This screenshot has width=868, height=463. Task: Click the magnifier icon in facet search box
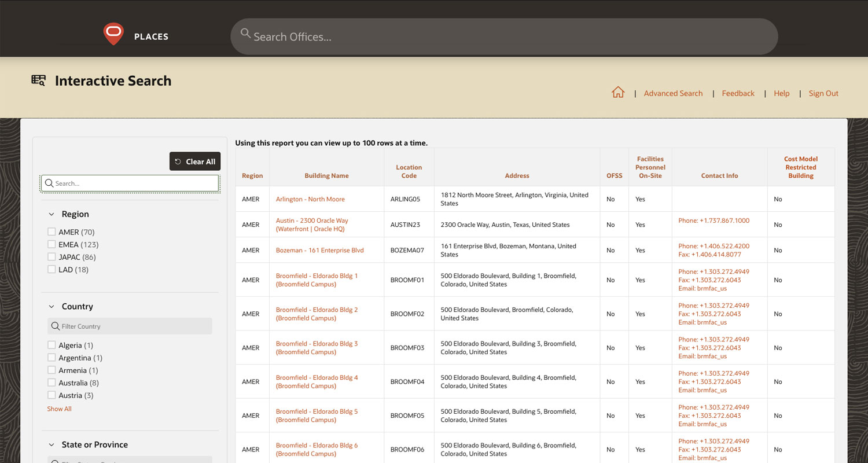click(49, 183)
